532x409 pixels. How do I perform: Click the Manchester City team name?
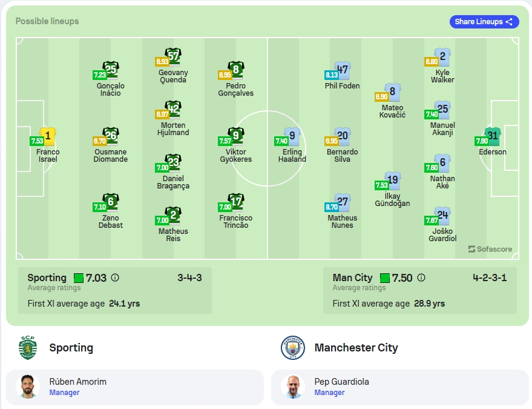pos(356,348)
